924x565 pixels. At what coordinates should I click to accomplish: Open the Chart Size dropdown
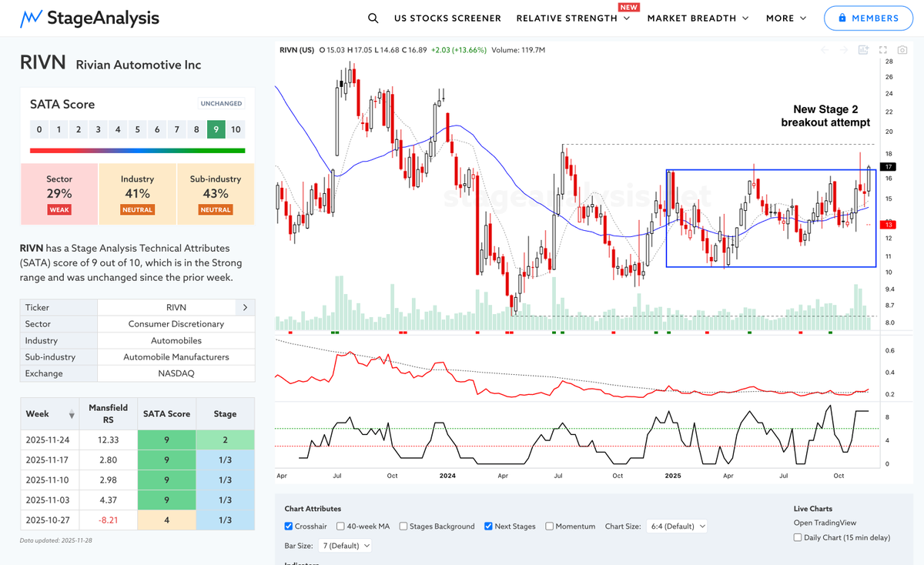[678, 527]
